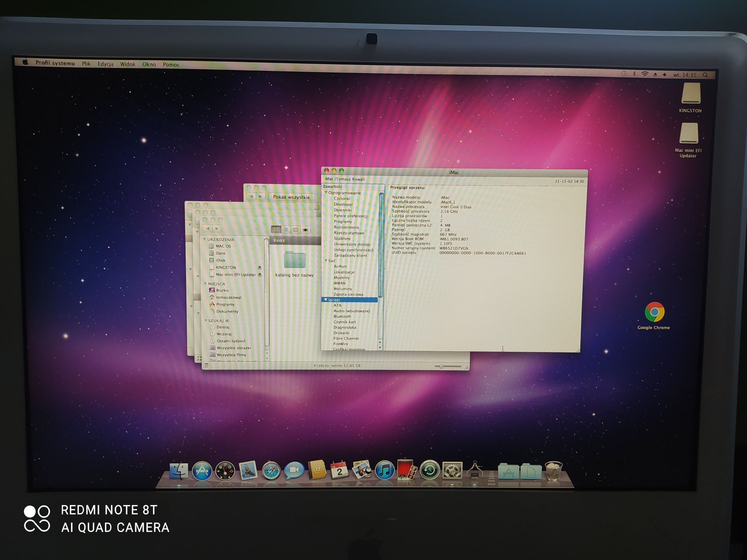Click the Time Machine menu bar icon
This screenshot has width=747, height=560.
click(624, 74)
